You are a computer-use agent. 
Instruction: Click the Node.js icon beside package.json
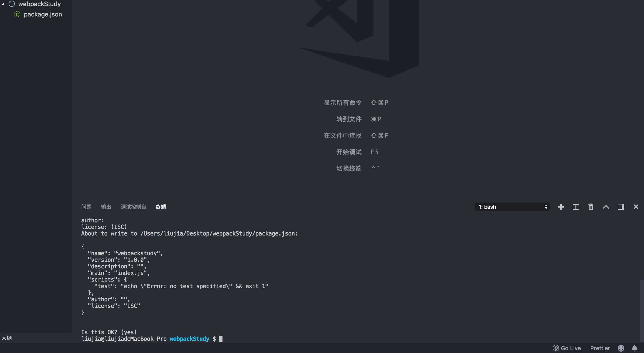[x=17, y=14]
